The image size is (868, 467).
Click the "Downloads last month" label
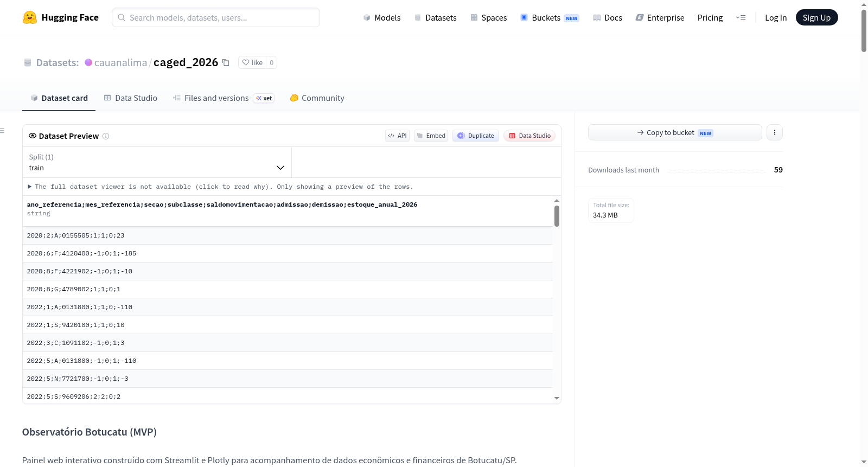coord(624,170)
